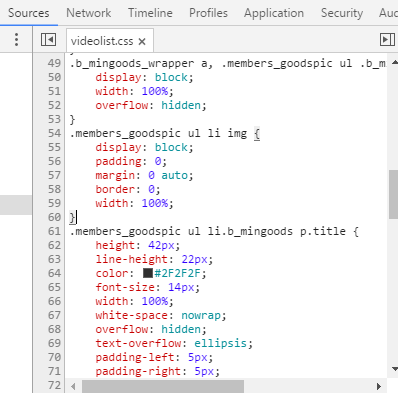The width and height of the screenshot is (398, 393).
Task: Click the #2F2F2F color swatch
Action: point(148,273)
